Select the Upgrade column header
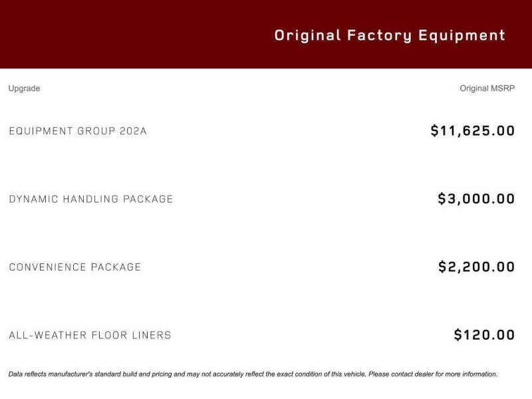The height and width of the screenshot is (399, 532). (x=24, y=88)
